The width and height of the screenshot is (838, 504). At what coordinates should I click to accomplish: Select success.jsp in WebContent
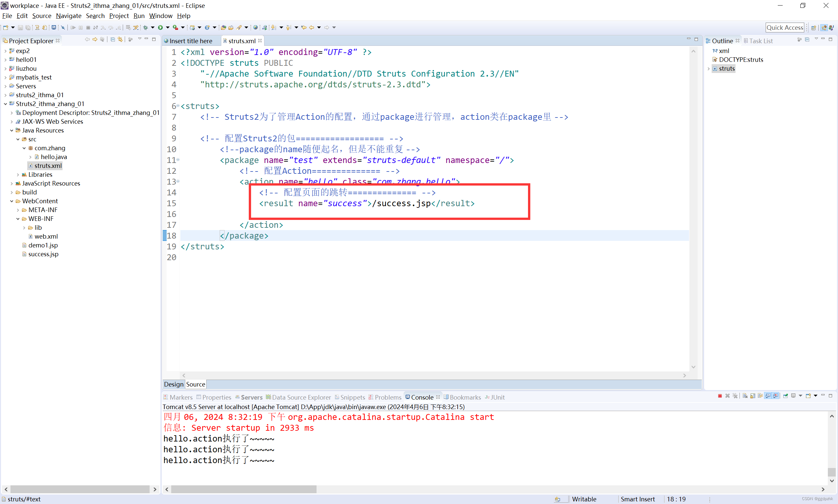[43, 254]
